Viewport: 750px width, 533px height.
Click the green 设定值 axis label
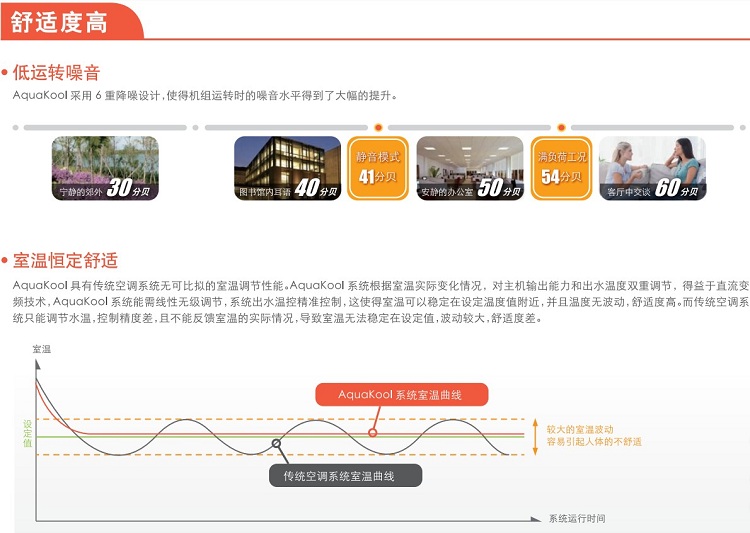(x=28, y=434)
